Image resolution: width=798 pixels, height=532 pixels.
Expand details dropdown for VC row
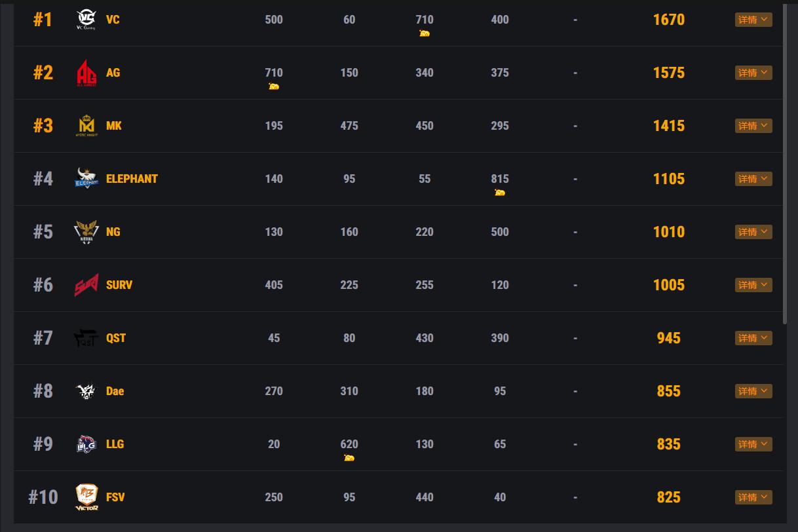tap(753, 20)
